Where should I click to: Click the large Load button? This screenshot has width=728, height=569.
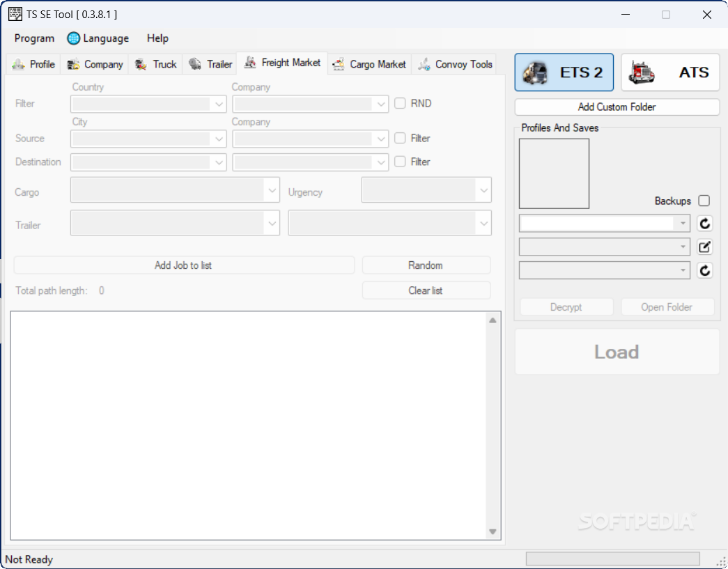(617, 352)
